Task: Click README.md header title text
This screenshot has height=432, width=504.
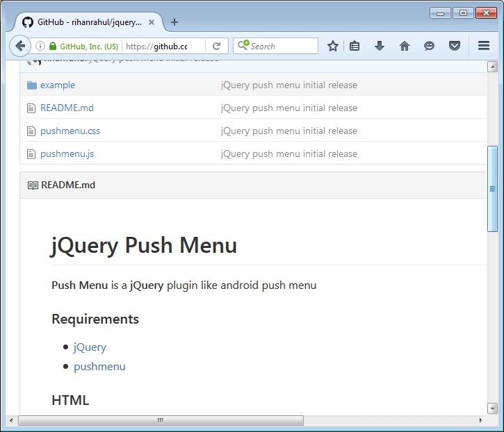Action: pyautogui.click(x=68, y=185)
